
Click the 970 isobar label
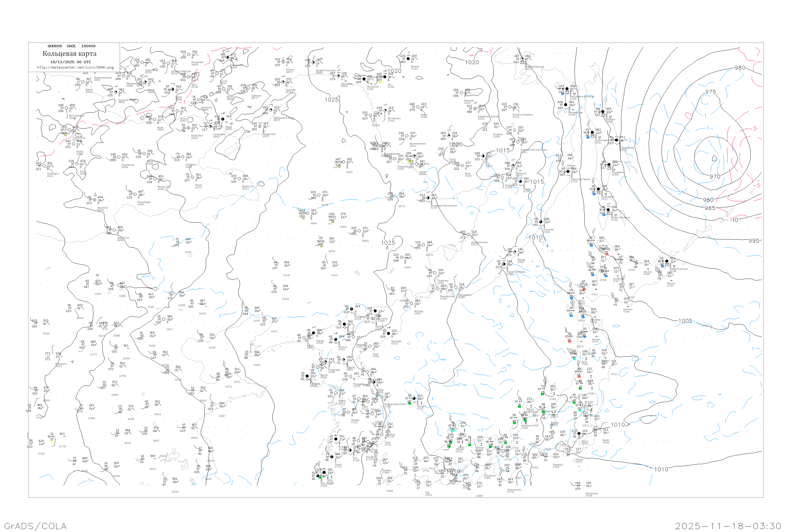(x=715, y=177)
